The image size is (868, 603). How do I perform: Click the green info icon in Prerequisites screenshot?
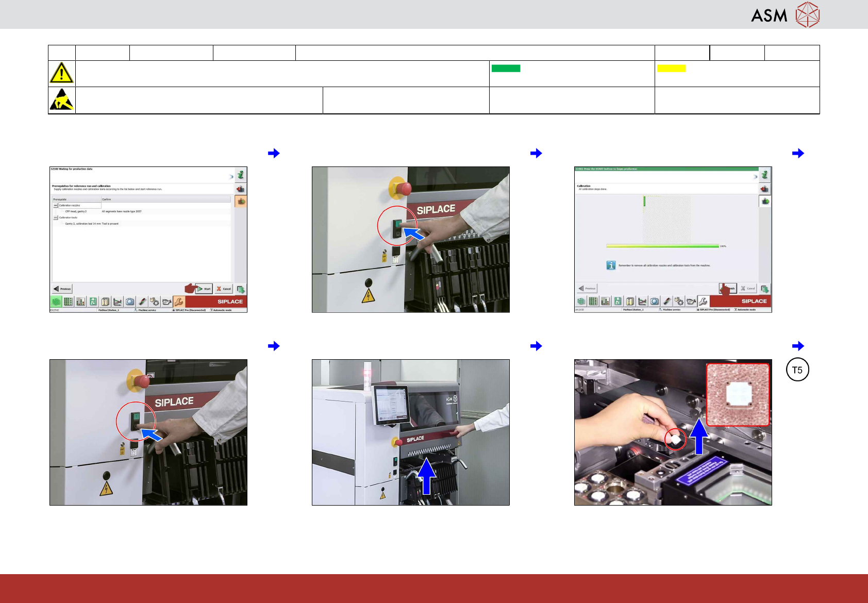(x=241, y=175)
